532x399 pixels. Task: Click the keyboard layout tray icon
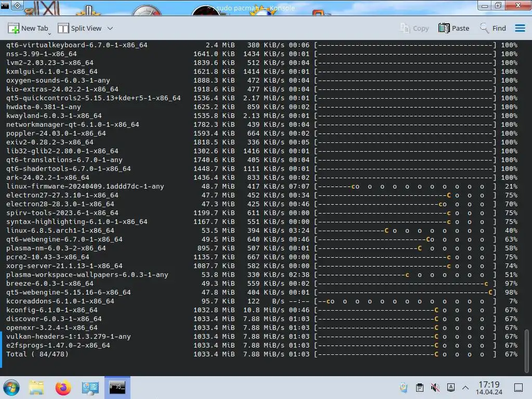[451, 388]
